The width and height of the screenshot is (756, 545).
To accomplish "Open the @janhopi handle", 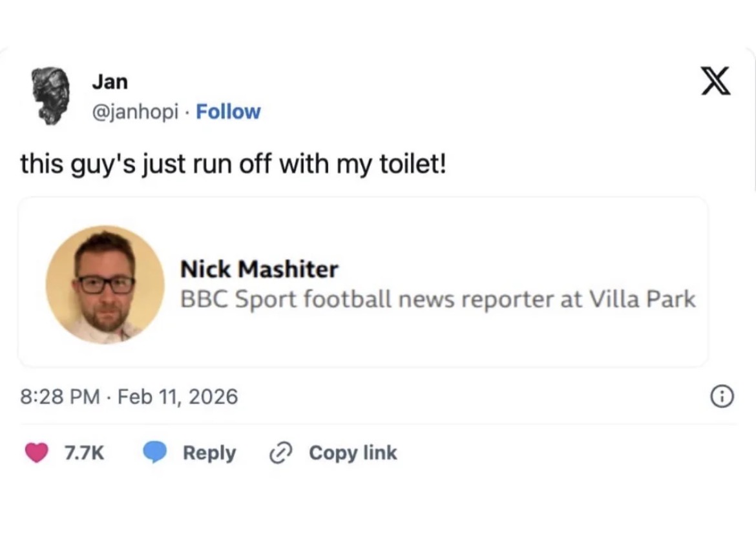I will coord(134,112).
